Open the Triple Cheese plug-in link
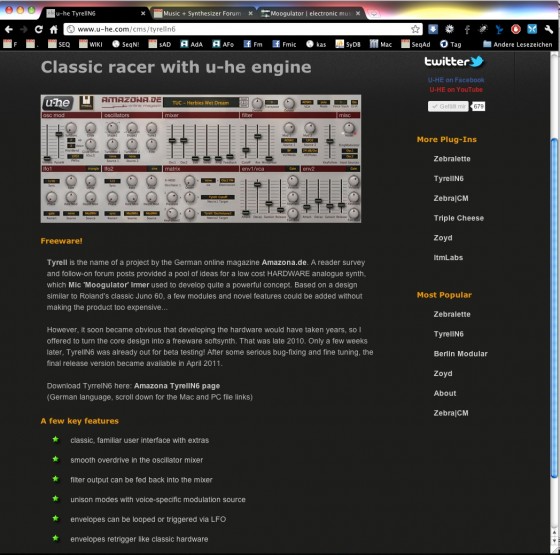Screen dimensions: 560x555 tap(459, 218)
